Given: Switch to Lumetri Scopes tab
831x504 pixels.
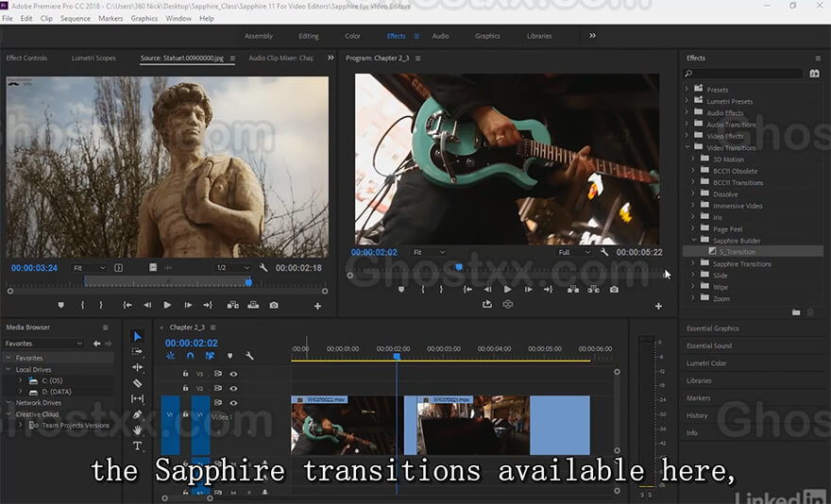Looking at the screenshot, I should pyautogui.click(x=93, y=58).
